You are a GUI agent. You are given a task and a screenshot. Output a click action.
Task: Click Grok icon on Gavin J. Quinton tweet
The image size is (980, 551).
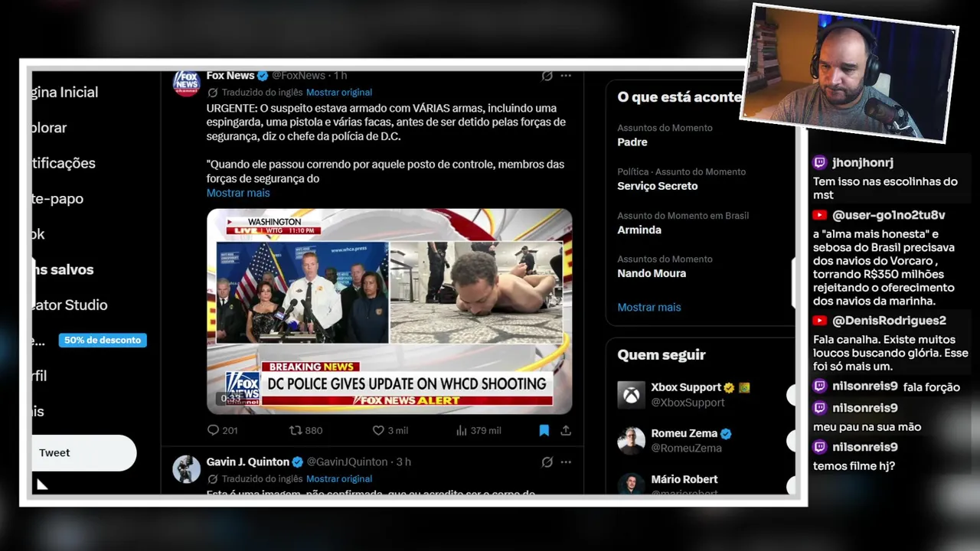point(547,462)
